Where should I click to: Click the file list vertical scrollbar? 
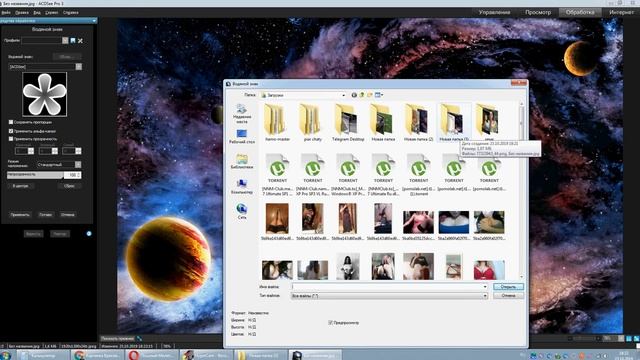(x=521, y=190)
